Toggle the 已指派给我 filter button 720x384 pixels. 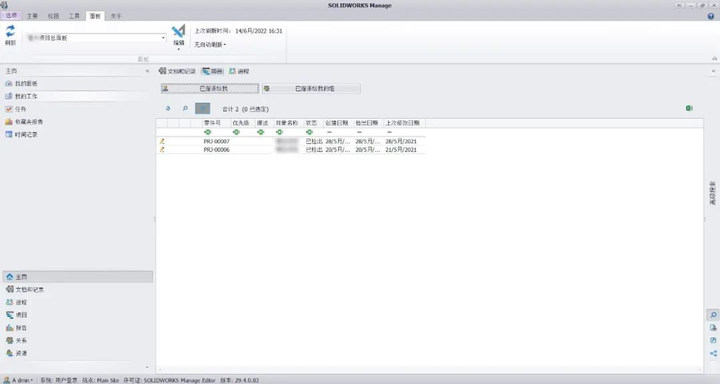click(210, 88)
